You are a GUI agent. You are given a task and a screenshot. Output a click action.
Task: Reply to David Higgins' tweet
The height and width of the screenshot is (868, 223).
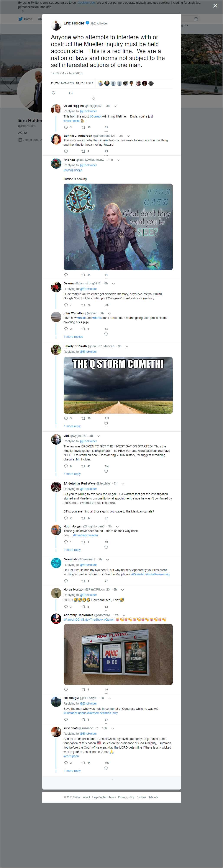tap(66, 127)
